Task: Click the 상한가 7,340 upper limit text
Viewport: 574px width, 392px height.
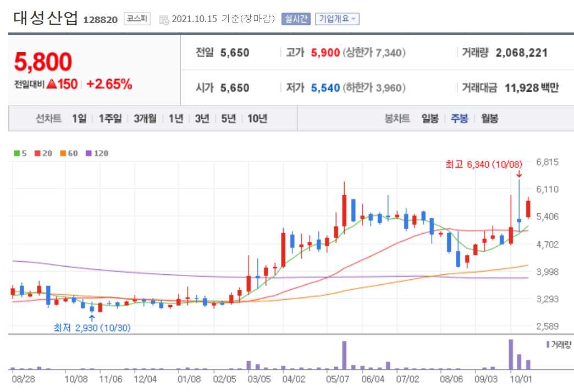Action: click(374, 53)
